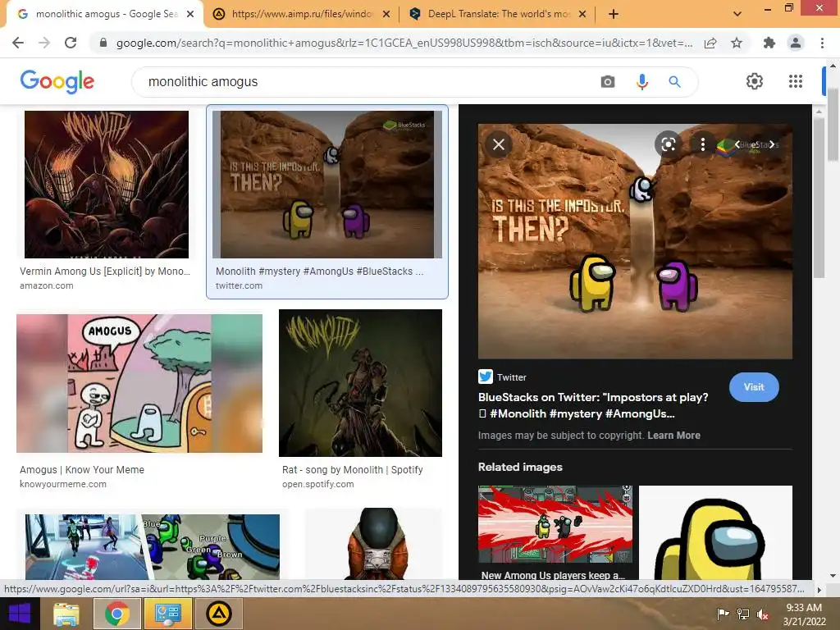Image resolution: width=840 pixels, height=630 pixels.
Task: Open File Explorer from the taskbar
Action: click(66, 614)
